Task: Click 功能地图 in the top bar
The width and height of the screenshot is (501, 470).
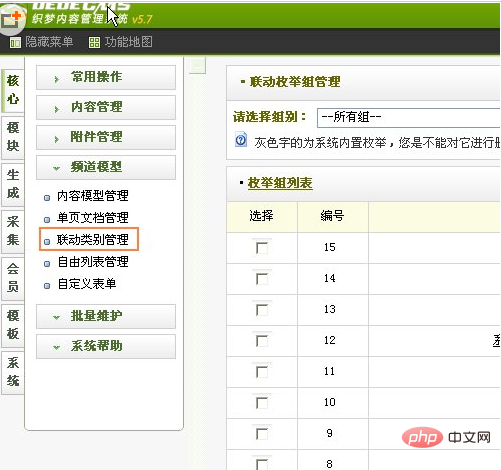Action: pyautogui.click(x=129, y=42)
